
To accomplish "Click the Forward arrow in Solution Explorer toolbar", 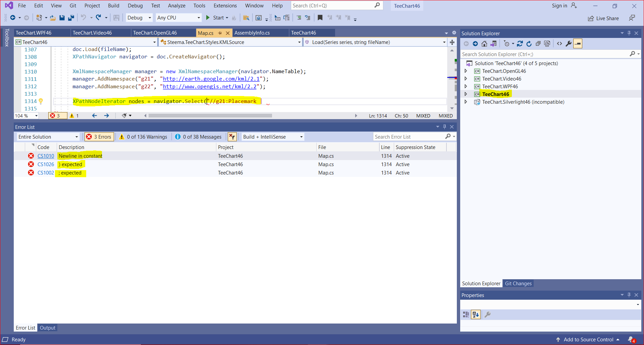I will (475, 44).
